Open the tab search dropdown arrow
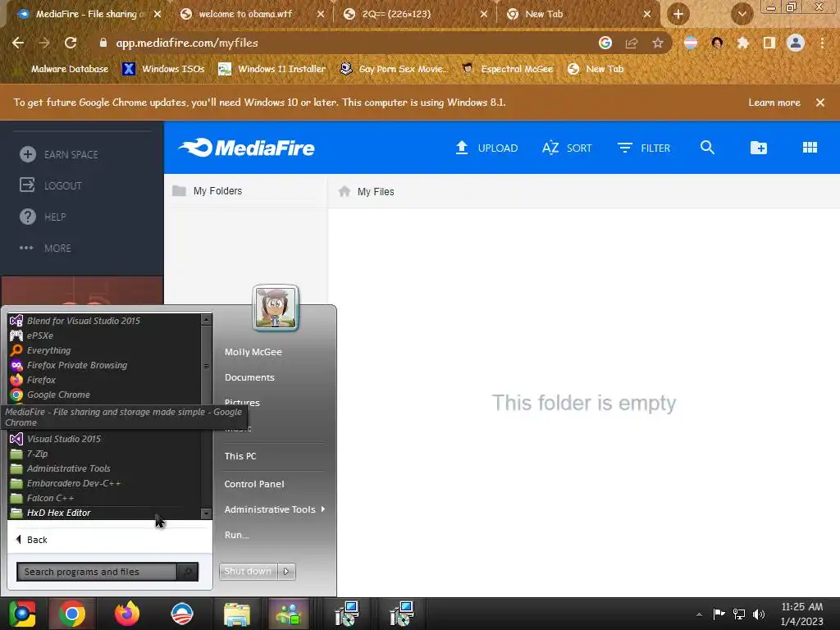The height and width of the screenshot is (630, 840). [x=742, y=14]
